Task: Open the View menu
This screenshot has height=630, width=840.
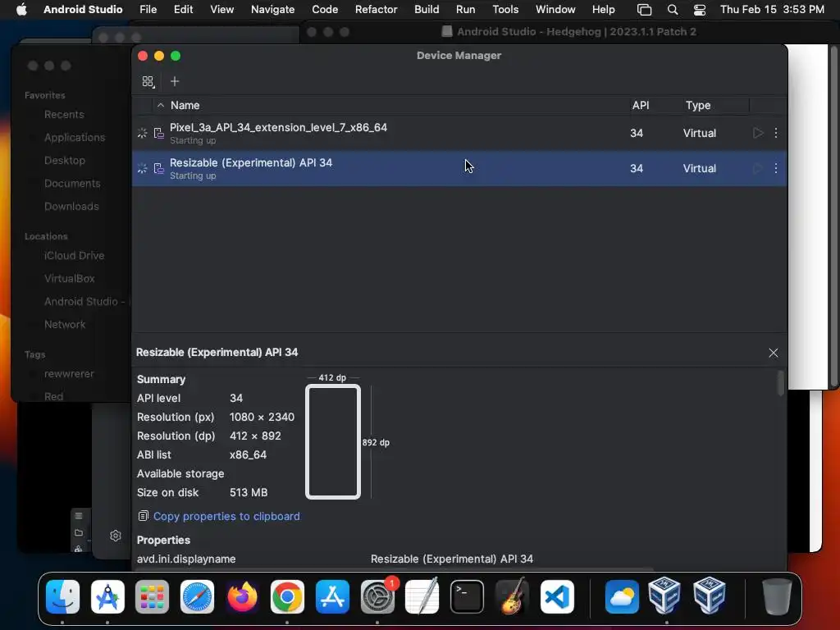Action: pos(221,10)
